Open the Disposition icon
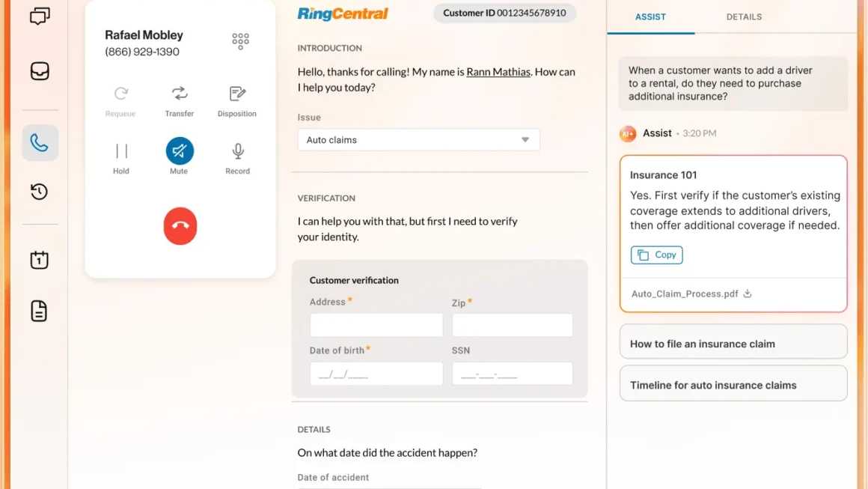 237,94
